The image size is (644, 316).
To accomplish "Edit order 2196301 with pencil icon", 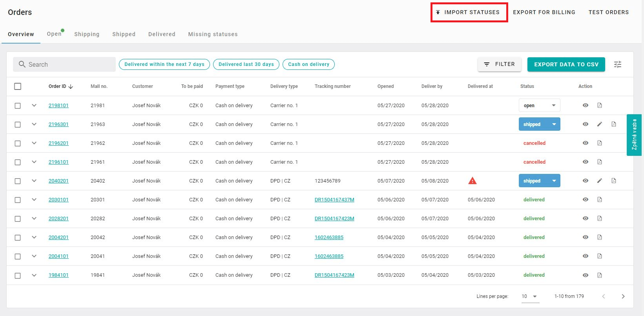I will 600,124.
